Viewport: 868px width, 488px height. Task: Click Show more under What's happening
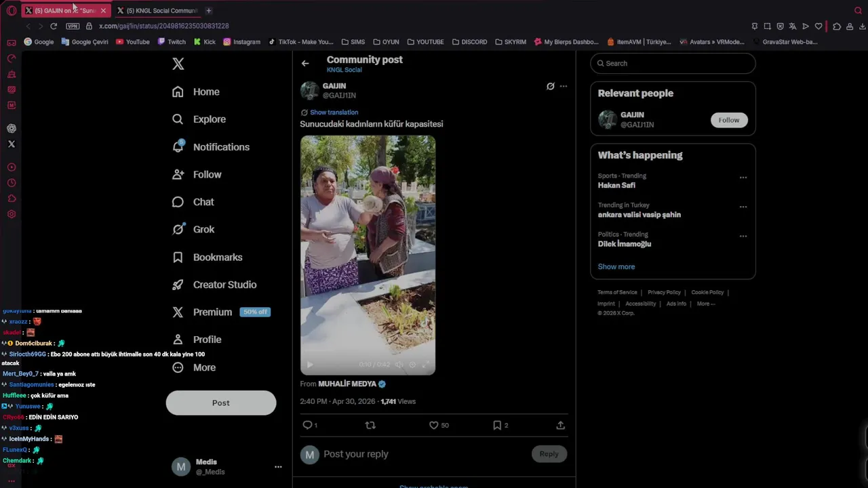point(616,267)
